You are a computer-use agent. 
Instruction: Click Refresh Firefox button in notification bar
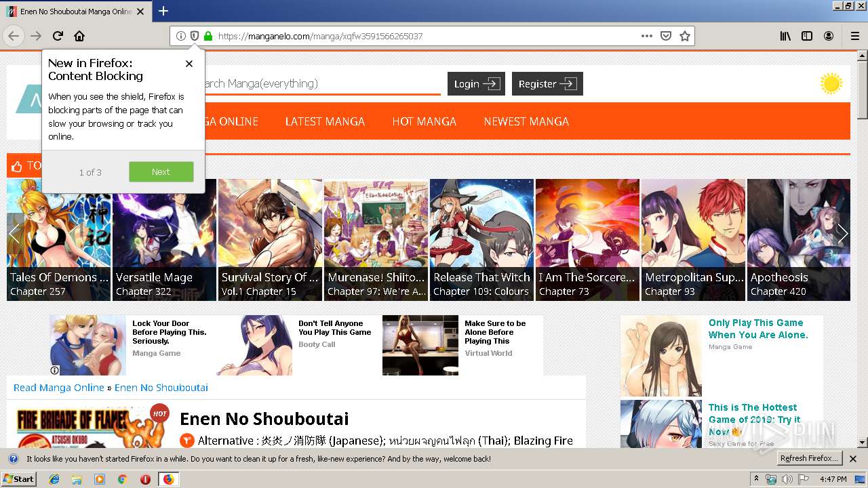pos(810,459)
